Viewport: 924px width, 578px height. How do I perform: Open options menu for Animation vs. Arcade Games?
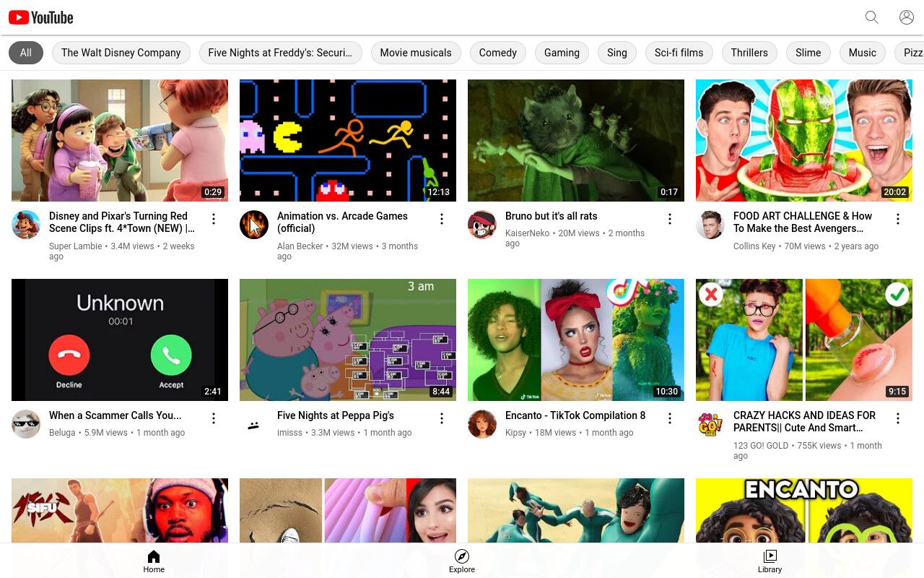pos(442,219)
